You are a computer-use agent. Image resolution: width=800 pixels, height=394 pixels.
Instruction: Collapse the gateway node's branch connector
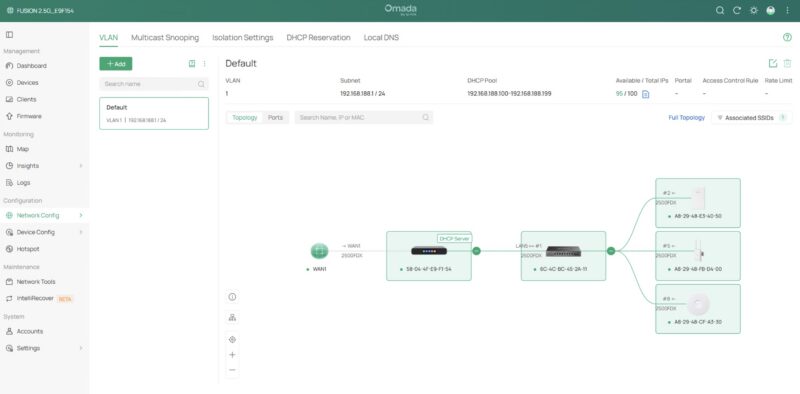tap(476, 251)
